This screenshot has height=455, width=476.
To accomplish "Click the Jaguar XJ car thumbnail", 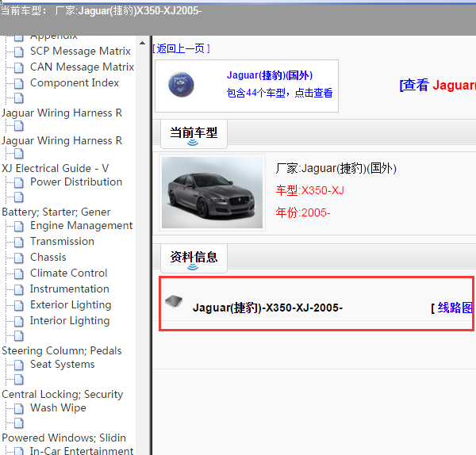I will 212,193.
